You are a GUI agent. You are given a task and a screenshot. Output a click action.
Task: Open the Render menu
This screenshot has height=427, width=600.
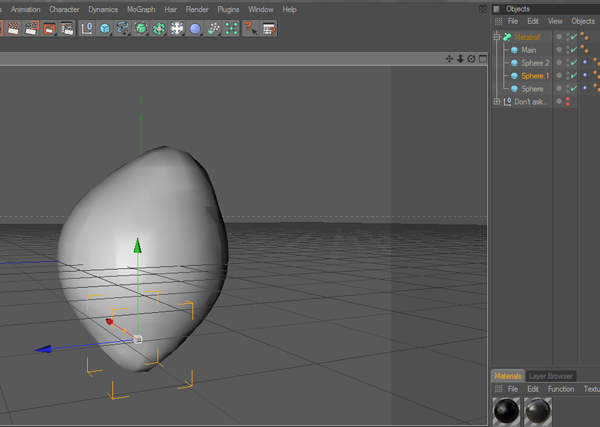click(197, 9)
